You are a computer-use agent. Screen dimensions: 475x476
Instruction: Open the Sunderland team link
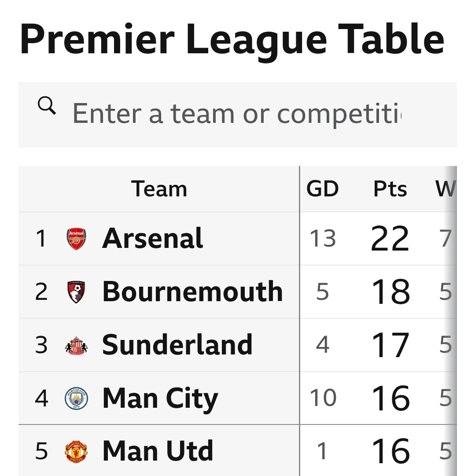(x=177, y=345)
